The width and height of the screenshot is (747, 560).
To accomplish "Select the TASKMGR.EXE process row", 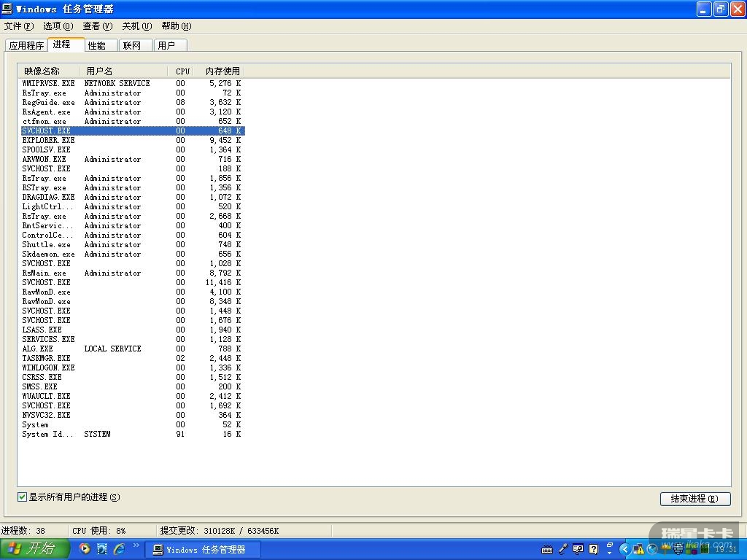I will click(133, 358).
